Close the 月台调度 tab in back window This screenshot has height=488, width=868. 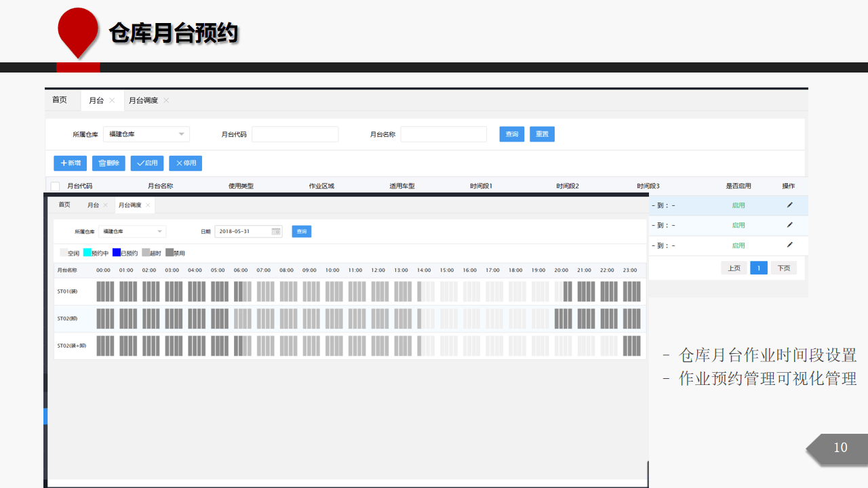pyautogui.click(x=166, y=100)
